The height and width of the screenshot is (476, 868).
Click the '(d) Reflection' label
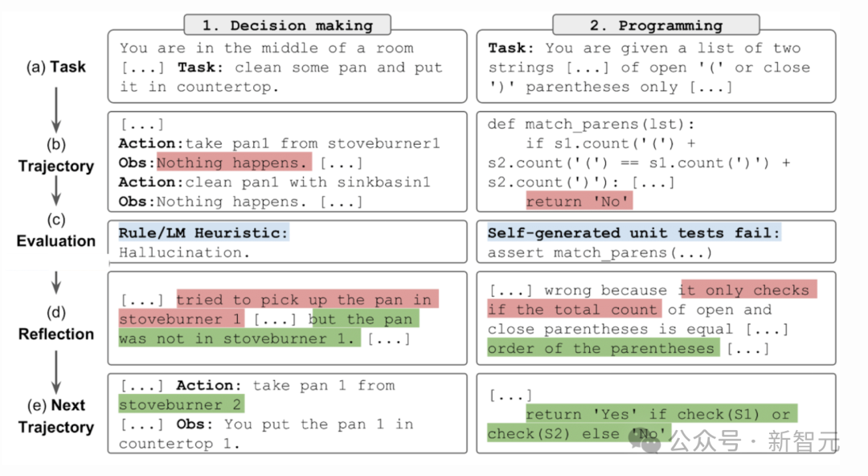[x=56, y=323]
